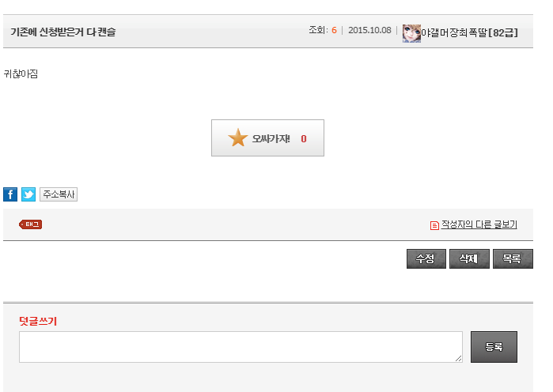Go back to list with 목록 button

click(513, 258)
